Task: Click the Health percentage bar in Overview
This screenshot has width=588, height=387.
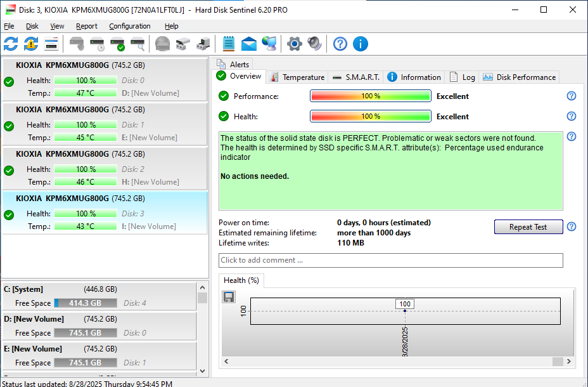Action: [370, 117]
